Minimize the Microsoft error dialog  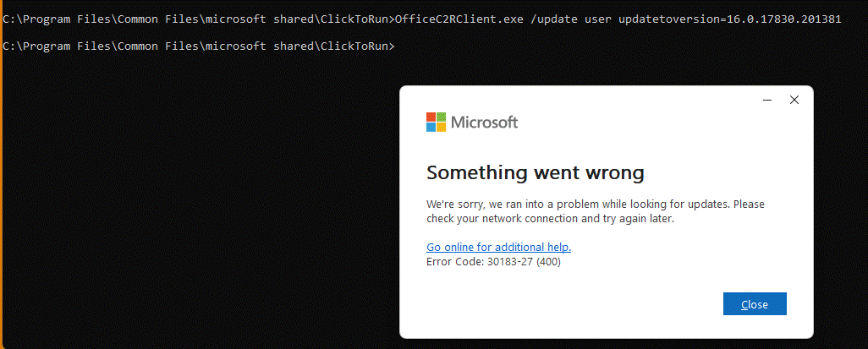coord(766,100)
